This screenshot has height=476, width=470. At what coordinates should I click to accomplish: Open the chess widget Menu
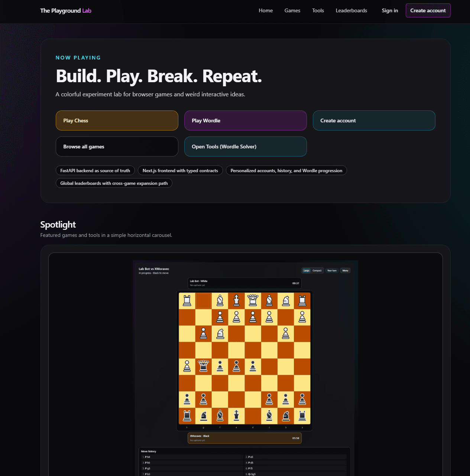(x=345, y=270)
